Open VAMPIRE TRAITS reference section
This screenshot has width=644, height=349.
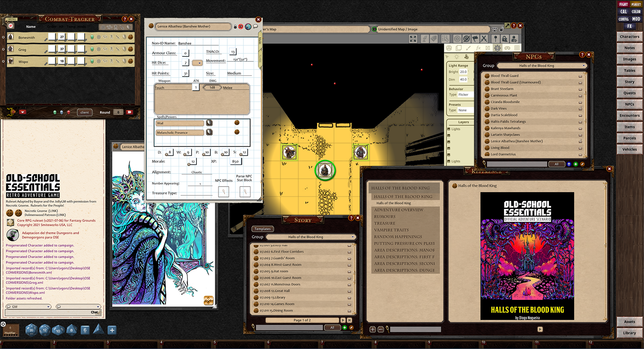click(392, 230)
